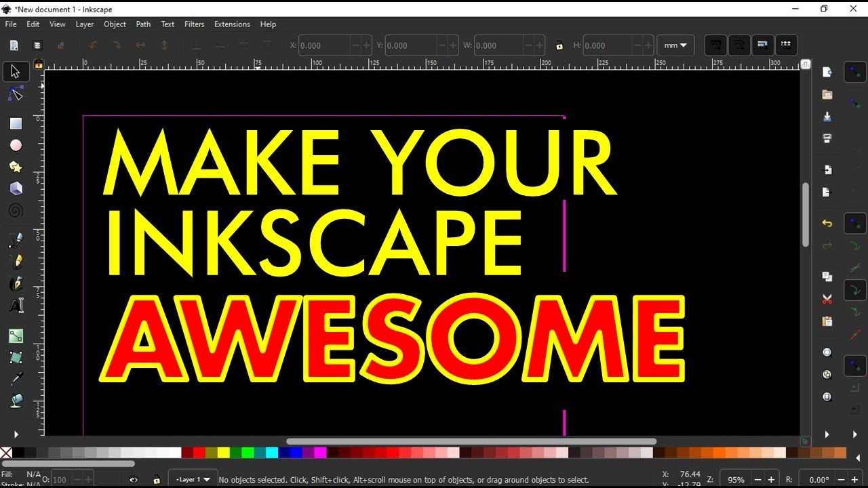Viewport: 868px width, 488px height.
Task: Select the Ellipse circle tool
Action: point(16,145)
